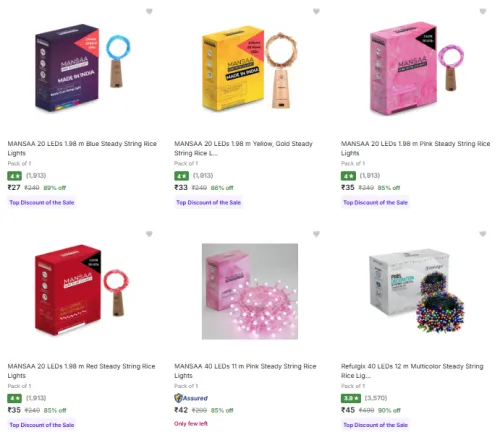Toggle wishlist heart on Yellow Gold lights
Screen dimensions: 500x440
[316, 12]
